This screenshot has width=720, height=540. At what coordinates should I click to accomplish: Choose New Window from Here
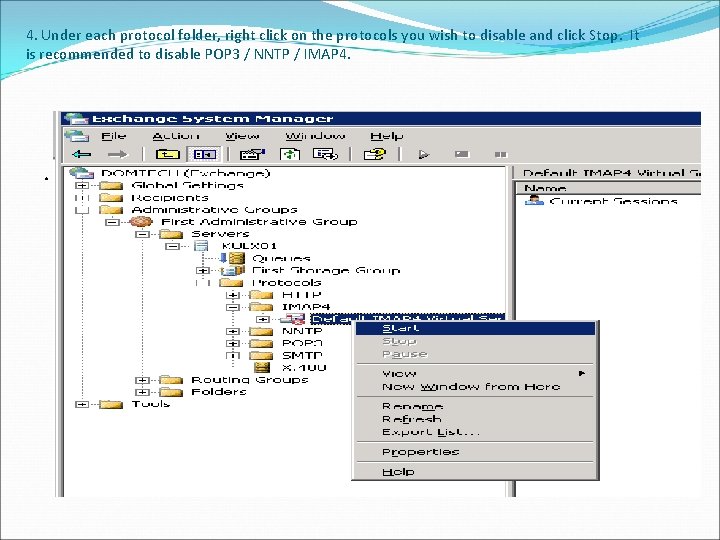tap(475, 387)
